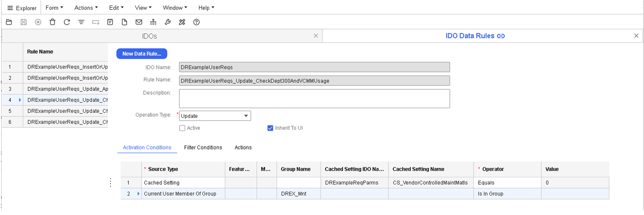Click Current User Member Of Group cell
This screenshot has height=215, width=644.
point(183,194)
